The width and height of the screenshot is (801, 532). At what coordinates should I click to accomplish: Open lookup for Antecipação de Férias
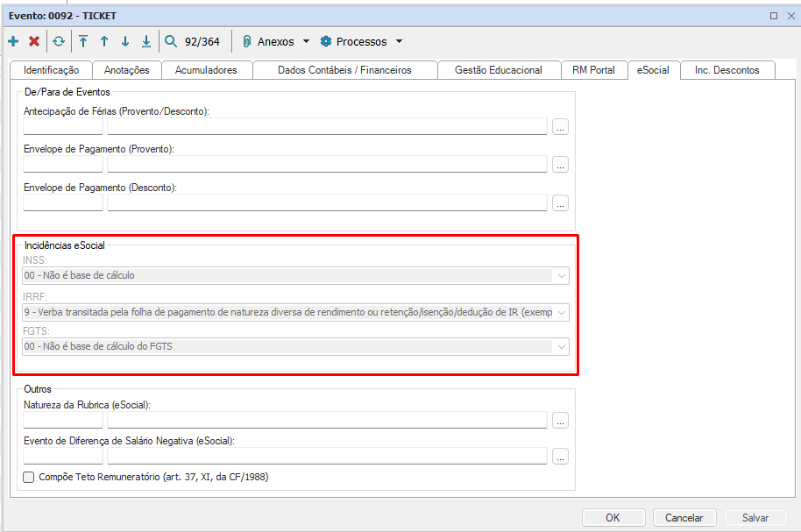pos(560,127)
